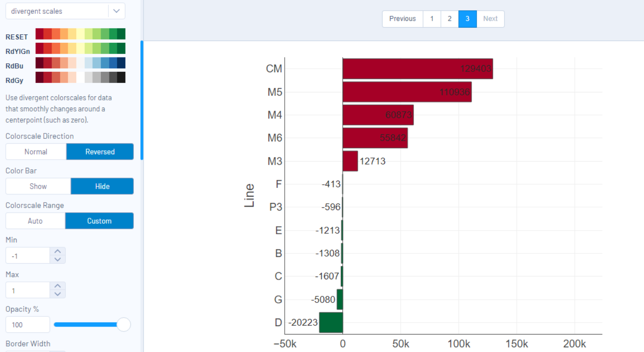Switch to page 2

click(449, 19)
